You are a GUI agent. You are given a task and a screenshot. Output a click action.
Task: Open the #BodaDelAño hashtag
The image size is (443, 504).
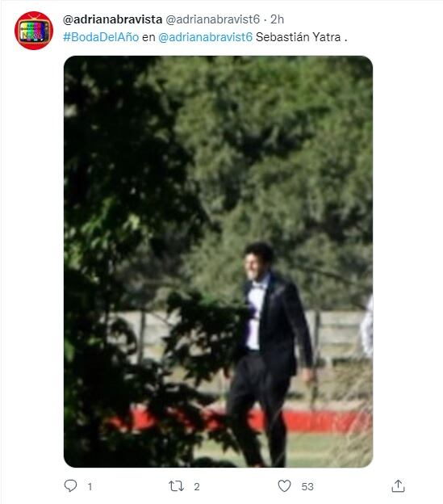(x=101, y=37)
